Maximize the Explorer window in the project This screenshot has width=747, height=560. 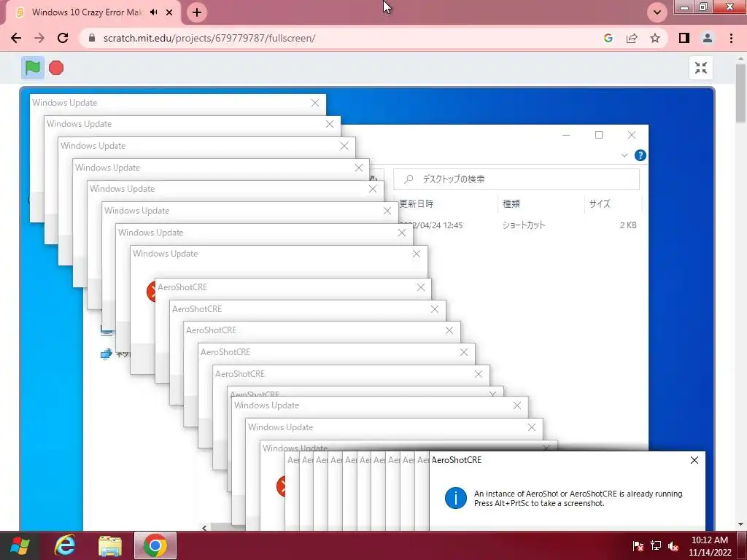click(x=599, y=135)
